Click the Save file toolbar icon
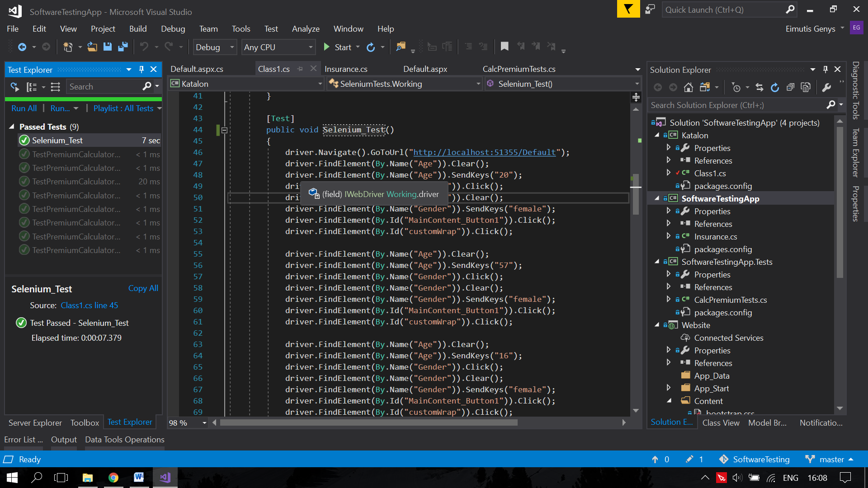The width and height of the screenshot is (868, 488). pos(108,47)
